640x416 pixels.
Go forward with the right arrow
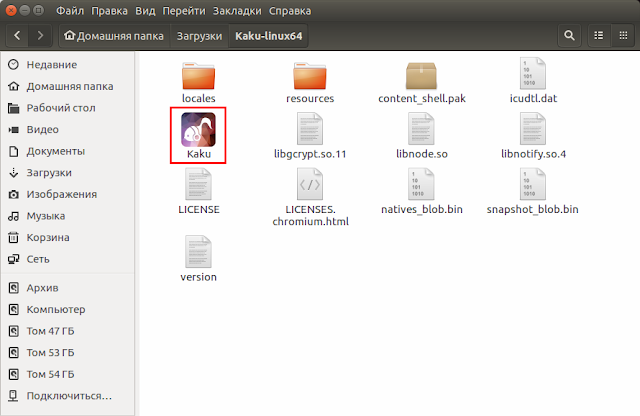(x=40, y=36)
